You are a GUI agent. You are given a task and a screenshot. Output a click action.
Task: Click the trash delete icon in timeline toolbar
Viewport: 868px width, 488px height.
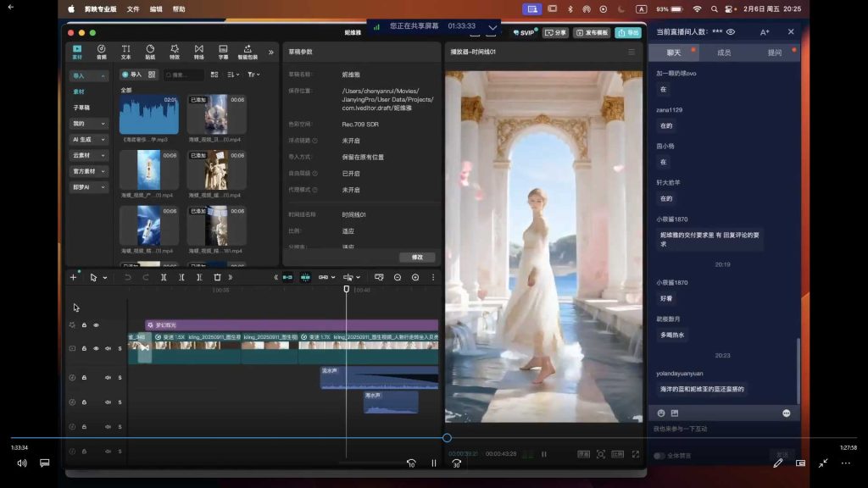tap(217, 277)
